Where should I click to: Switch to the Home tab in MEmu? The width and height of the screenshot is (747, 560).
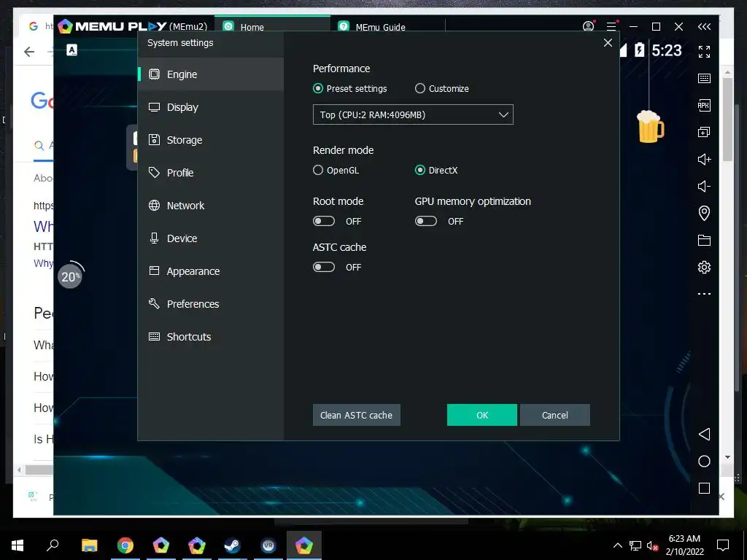272,24
